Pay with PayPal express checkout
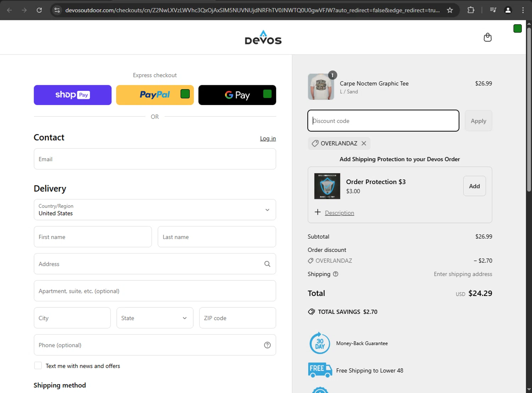This screenshot has height=393, width=532. tap(155, 95)
